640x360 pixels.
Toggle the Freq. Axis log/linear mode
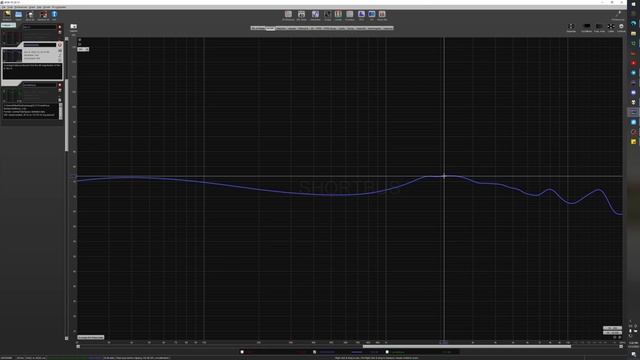click(x=599, y=27)
